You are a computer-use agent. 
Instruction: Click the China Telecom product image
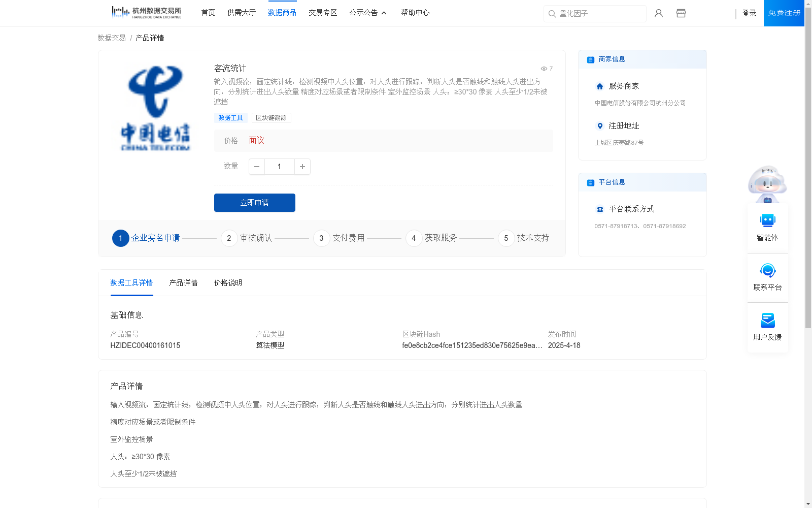coord(155,108)
